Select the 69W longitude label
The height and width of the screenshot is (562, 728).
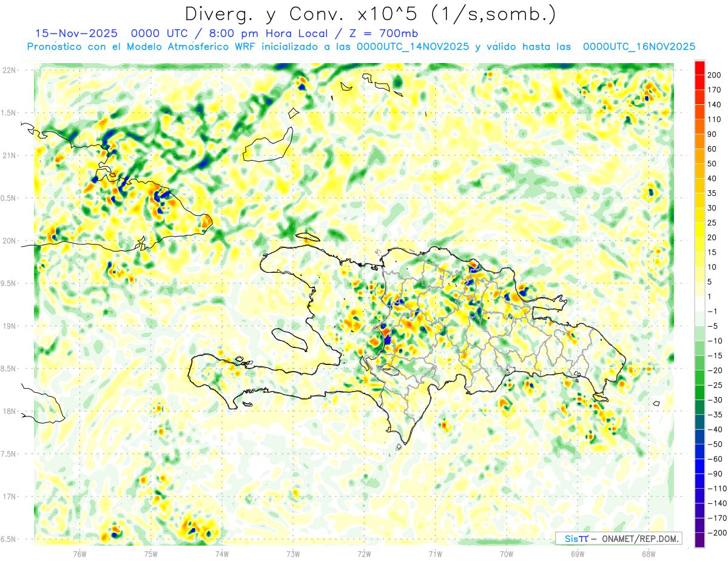578,554
